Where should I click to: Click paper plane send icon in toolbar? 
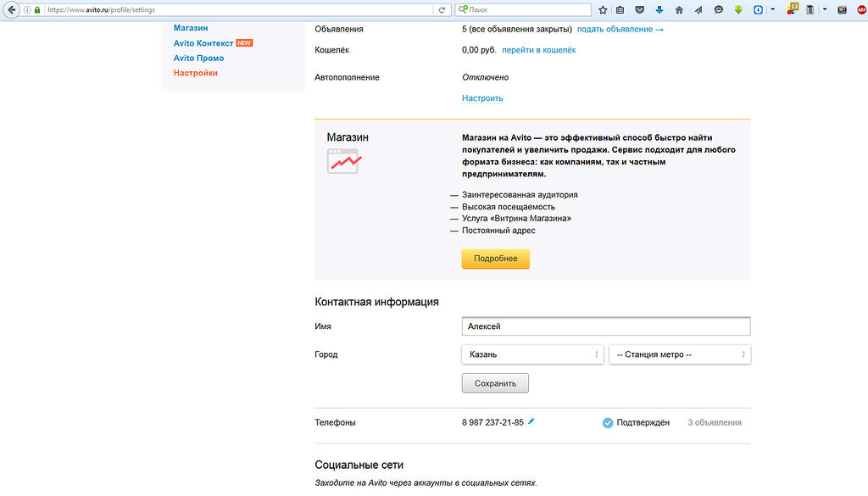(698, 10)
